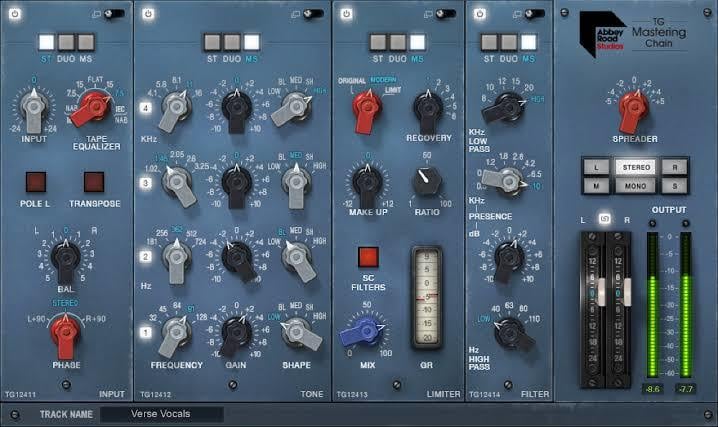This screenshot has height=427, width=718.
Task: Click the RECOVERY knob
Action: tap(428, 109)
